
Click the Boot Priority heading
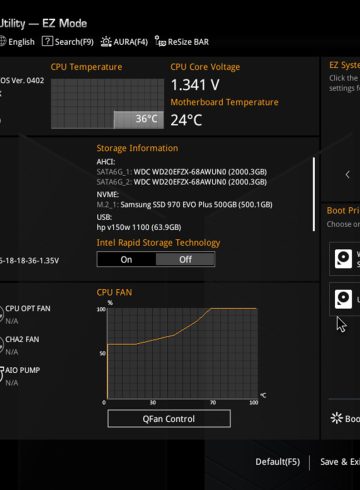click(343, 211)
